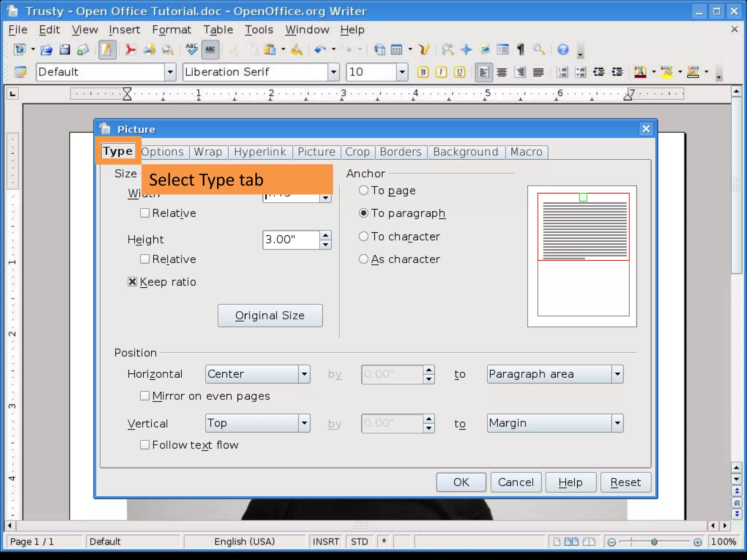Click the Original Size button
This screenshot has height=560, width=747.
[x=270, y=316]
